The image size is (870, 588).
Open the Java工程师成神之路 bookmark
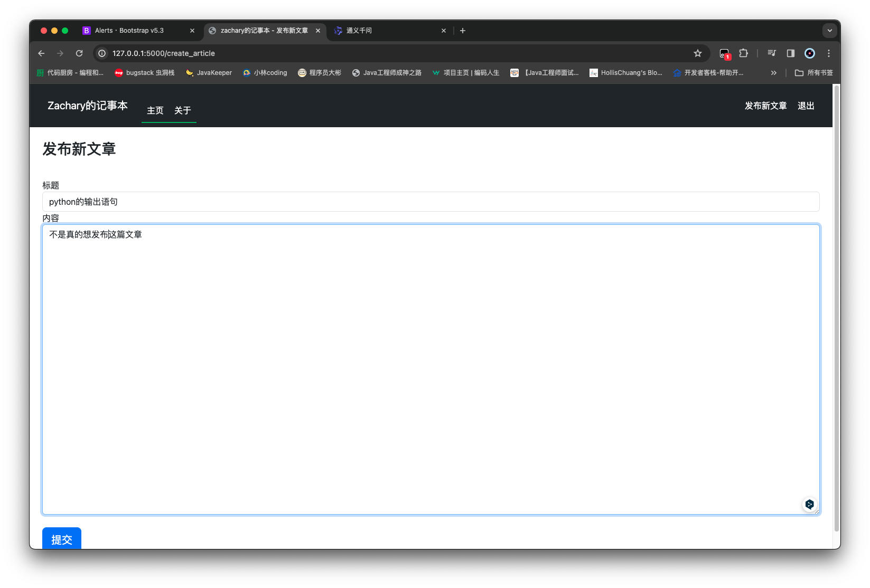pos(387,73)
